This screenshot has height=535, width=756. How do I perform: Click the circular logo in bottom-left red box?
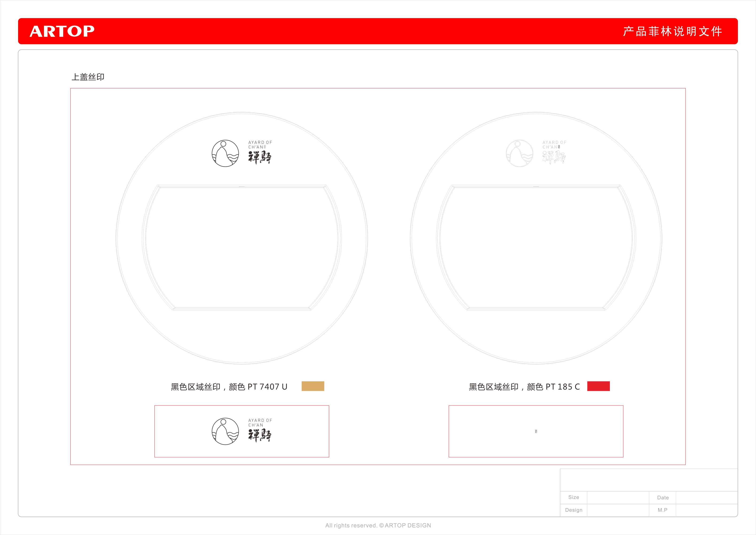tap(225, 431)
